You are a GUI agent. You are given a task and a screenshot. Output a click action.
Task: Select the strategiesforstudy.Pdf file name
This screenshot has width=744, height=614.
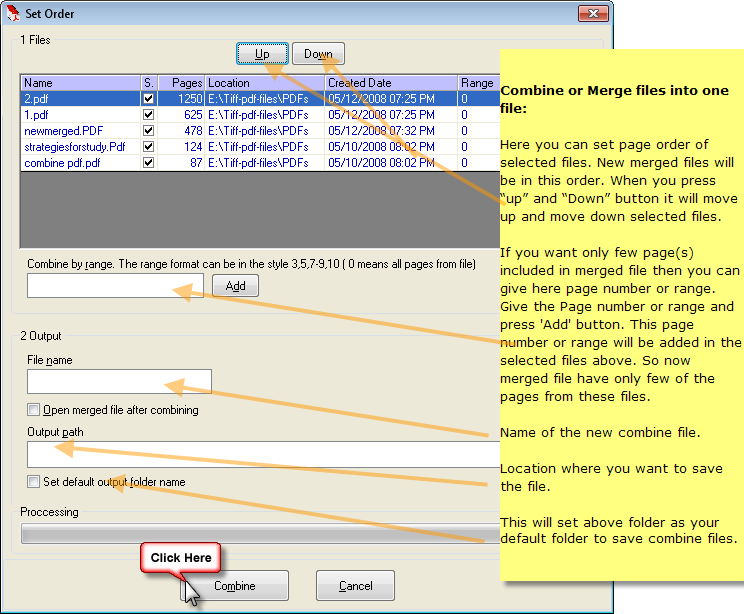pos(74,147)
